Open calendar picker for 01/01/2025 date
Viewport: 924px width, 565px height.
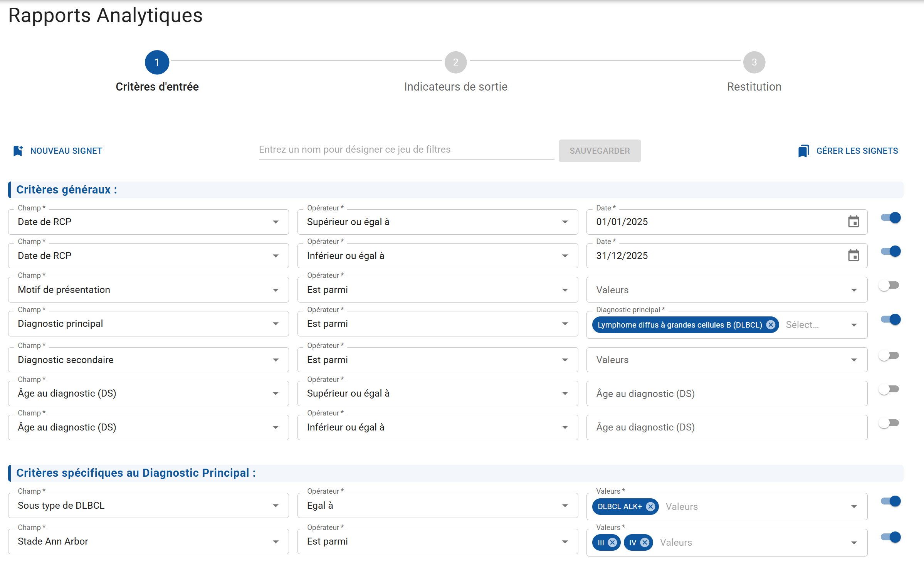853,222
